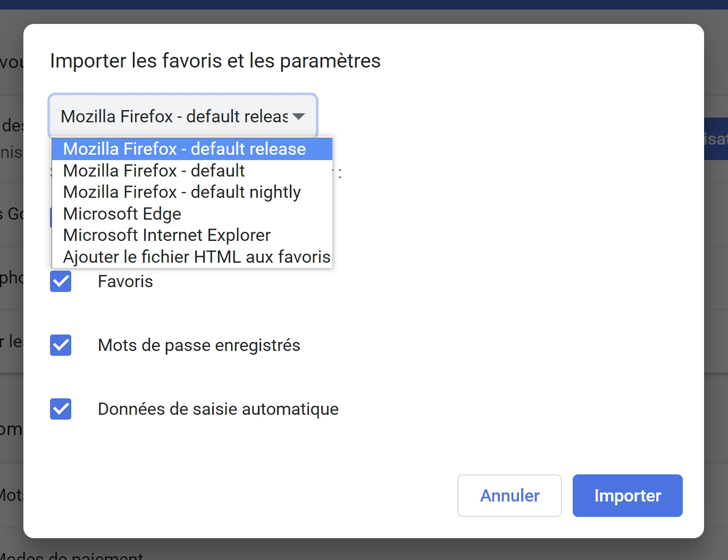Click the Annuler button

[x=509, y=496]
